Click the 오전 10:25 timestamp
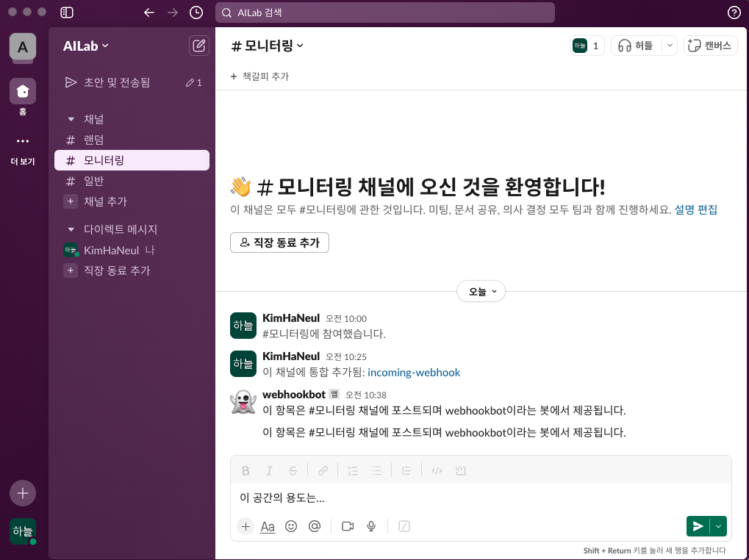 click(x=346, y=356)
